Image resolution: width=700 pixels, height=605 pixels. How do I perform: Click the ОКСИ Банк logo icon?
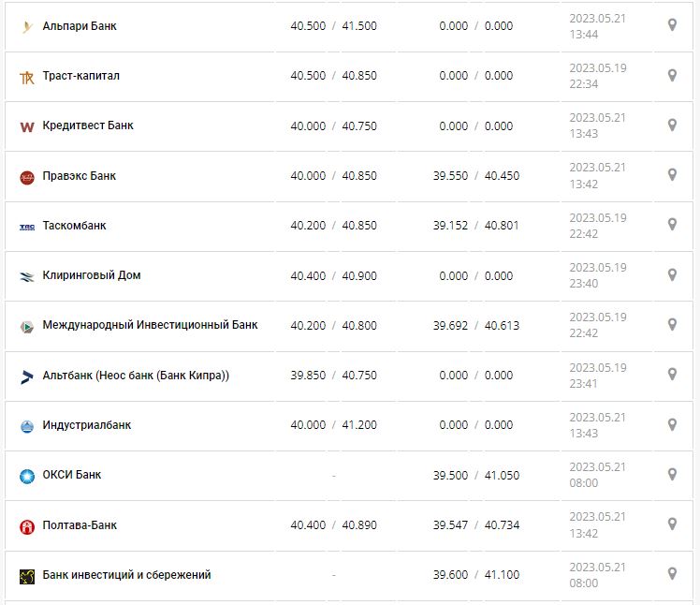click(x=26, y=476)
